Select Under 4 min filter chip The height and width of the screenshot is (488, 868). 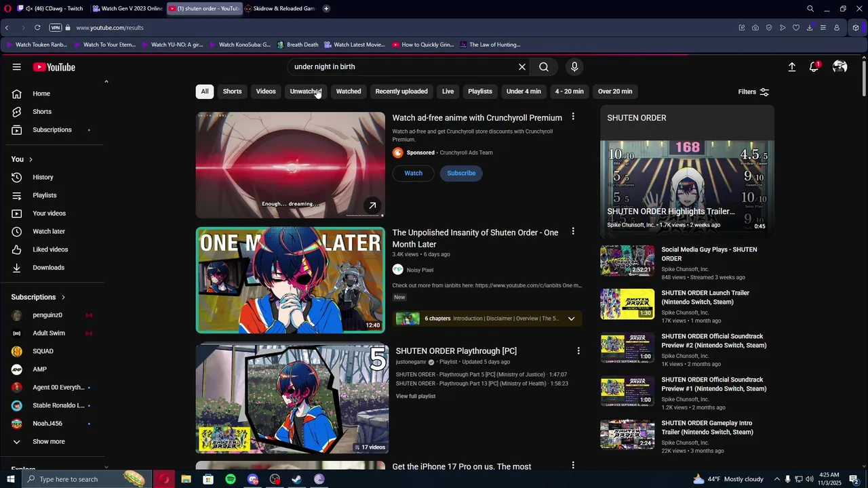pyautogui.click(x=524, y=91)
